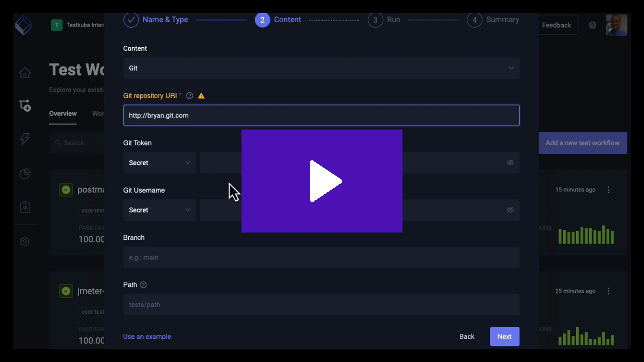
Task: Open the Git Username Secret dropdown
Action: (x=159, y=210)
